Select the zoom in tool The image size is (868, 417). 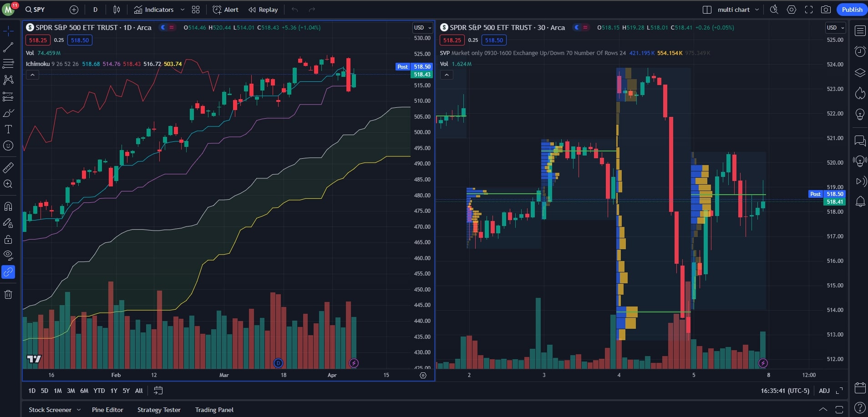click(8, 184)
